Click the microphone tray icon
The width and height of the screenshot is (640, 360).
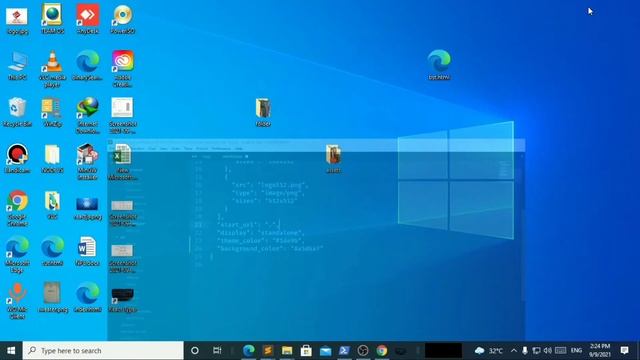[525, 351]
